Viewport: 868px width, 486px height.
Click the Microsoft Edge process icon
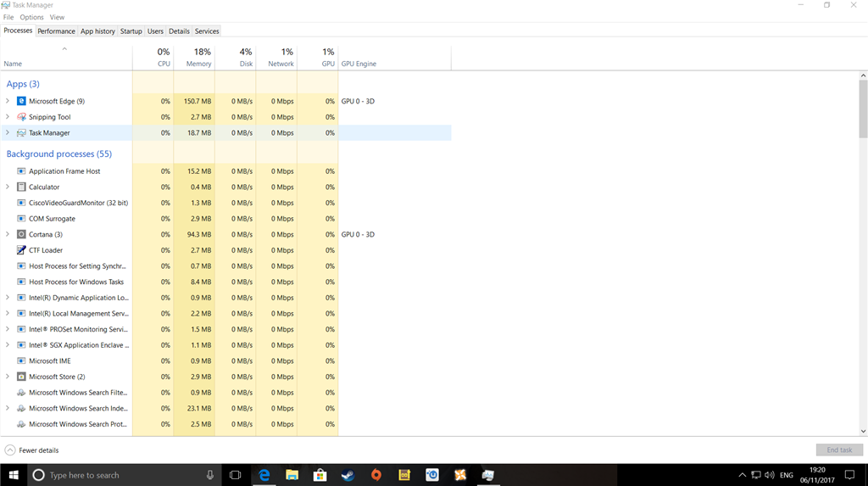21,101
